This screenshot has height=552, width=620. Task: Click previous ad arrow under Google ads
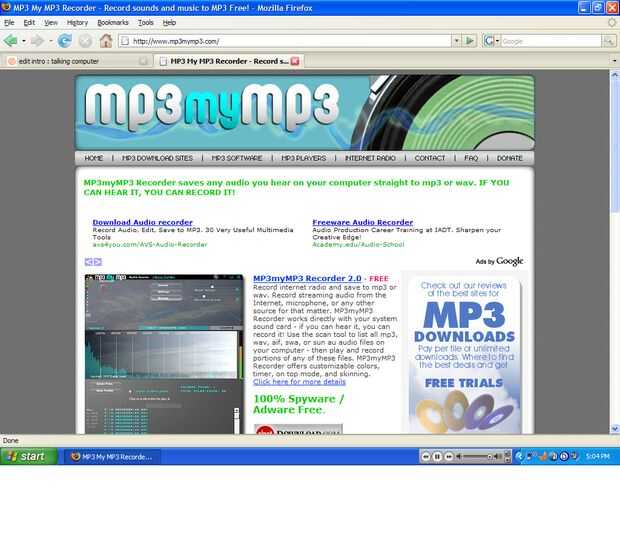point(89,262)
